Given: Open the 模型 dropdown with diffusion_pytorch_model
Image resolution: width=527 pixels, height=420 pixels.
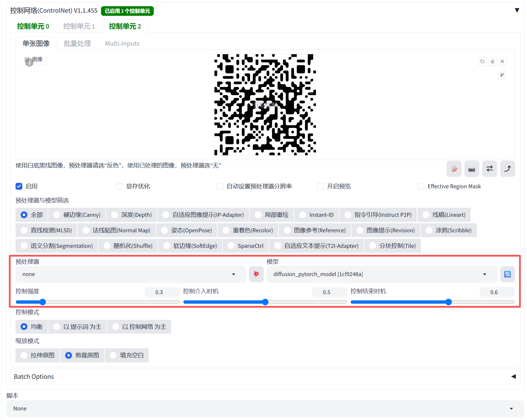Looking at the screenshot, I should click(x=381, y=274).
